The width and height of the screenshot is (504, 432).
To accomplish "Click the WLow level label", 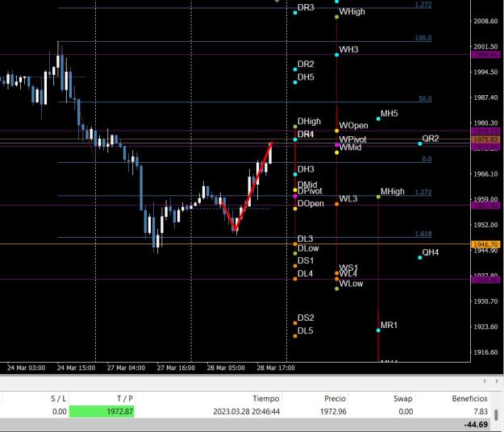I will click(x=351, y=284).
